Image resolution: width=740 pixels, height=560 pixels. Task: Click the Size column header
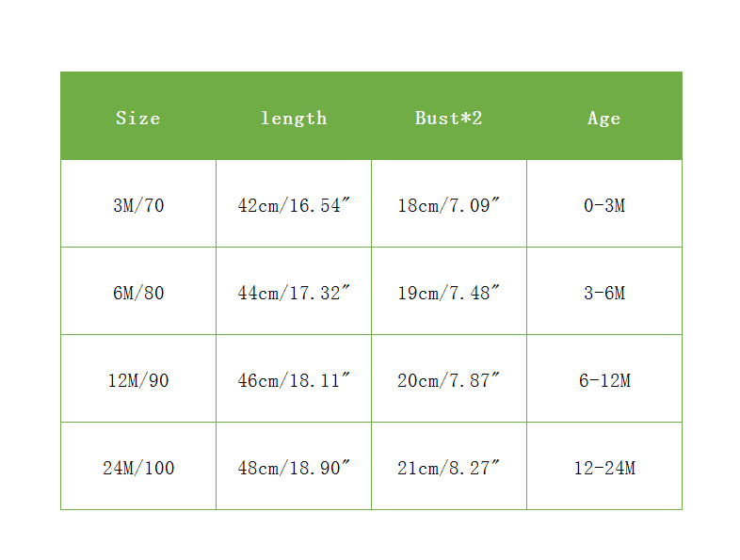tap(138, 118)
